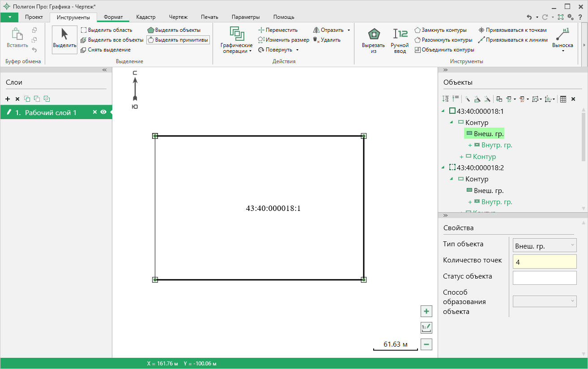Toggle visibility of Рабочий слой 1

coord(103,112)
